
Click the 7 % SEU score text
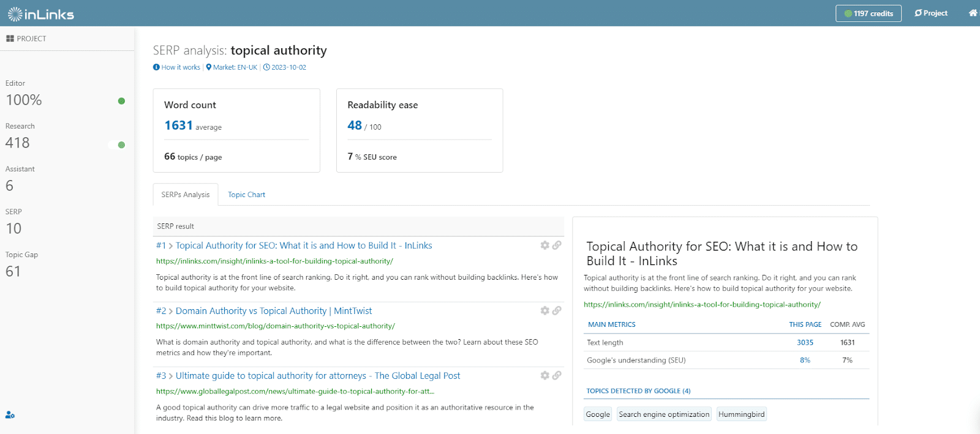pyautogui.click(x=372, y=157)
